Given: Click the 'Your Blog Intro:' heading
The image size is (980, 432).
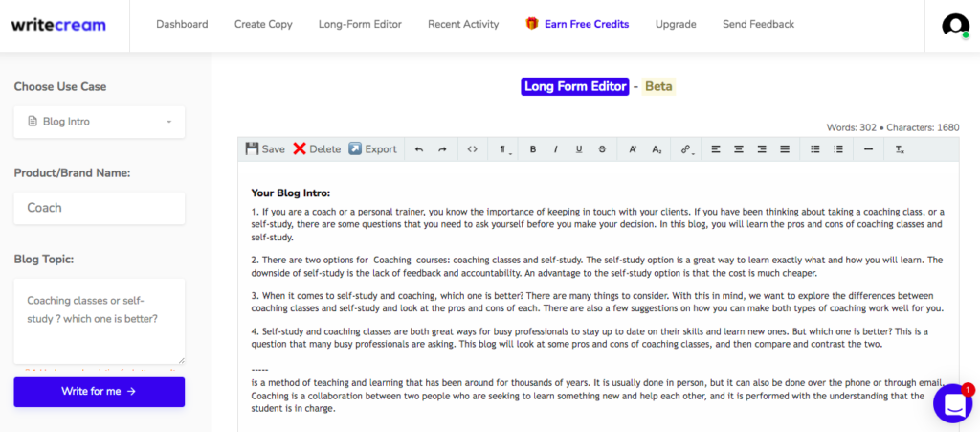Looking at the screenshot, I should pos(291,193).
